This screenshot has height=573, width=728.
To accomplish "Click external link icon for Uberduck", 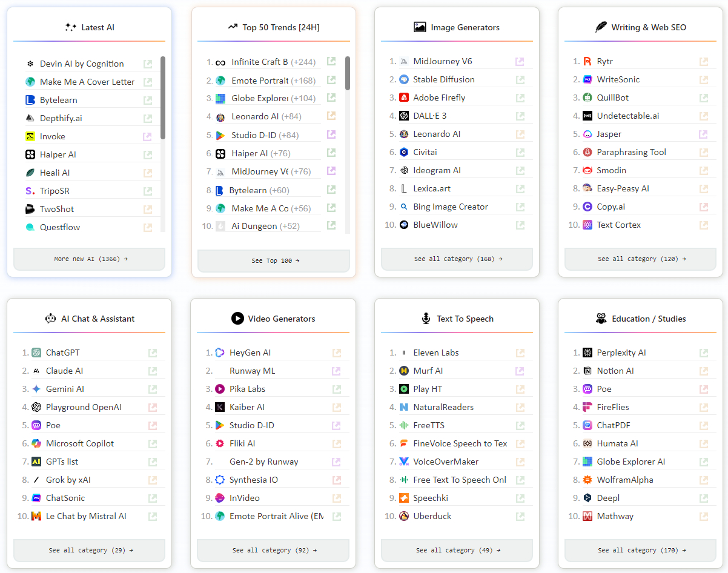I will tap(520, 517).
